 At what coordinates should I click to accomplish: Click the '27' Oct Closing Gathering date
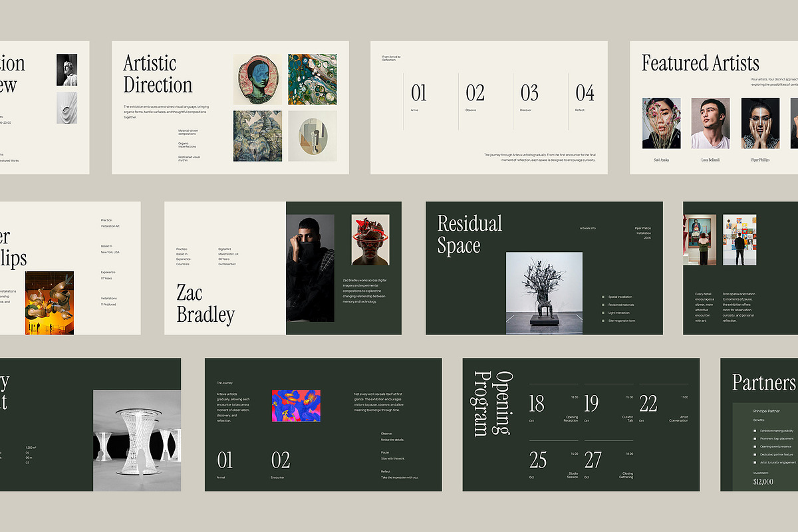click(x=593, y=460)
